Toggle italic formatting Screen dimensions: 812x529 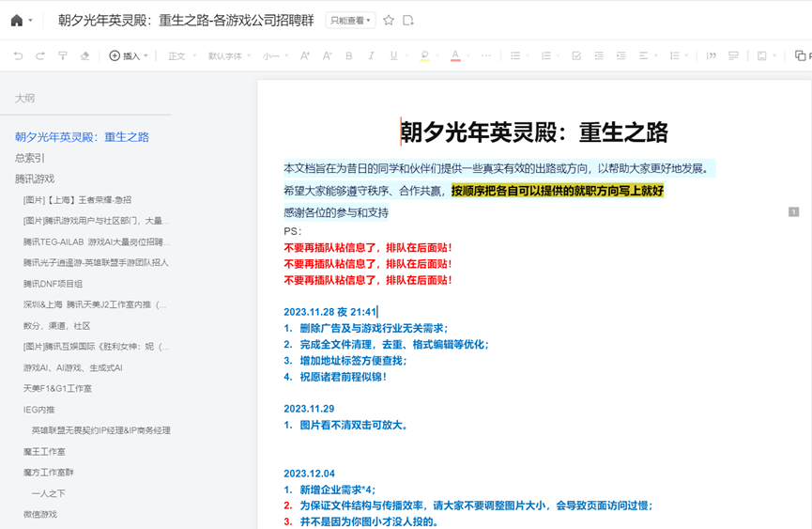[x=372, y=56]
